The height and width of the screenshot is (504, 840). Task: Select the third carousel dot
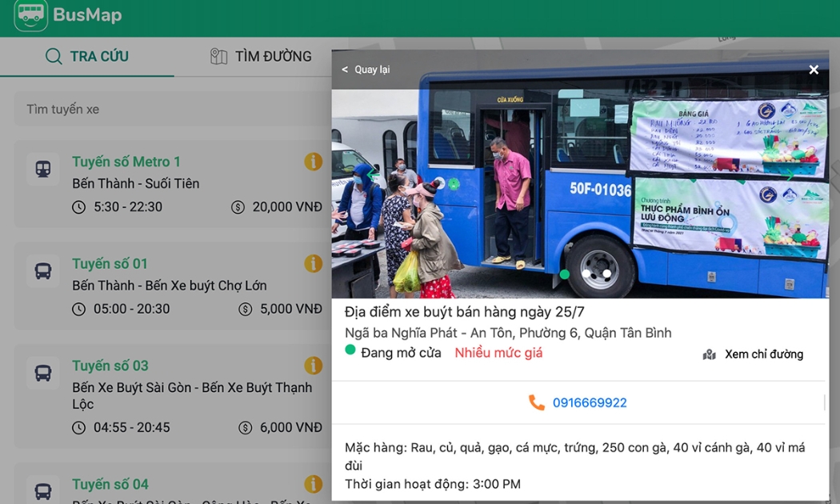click(x=607, y=274)
